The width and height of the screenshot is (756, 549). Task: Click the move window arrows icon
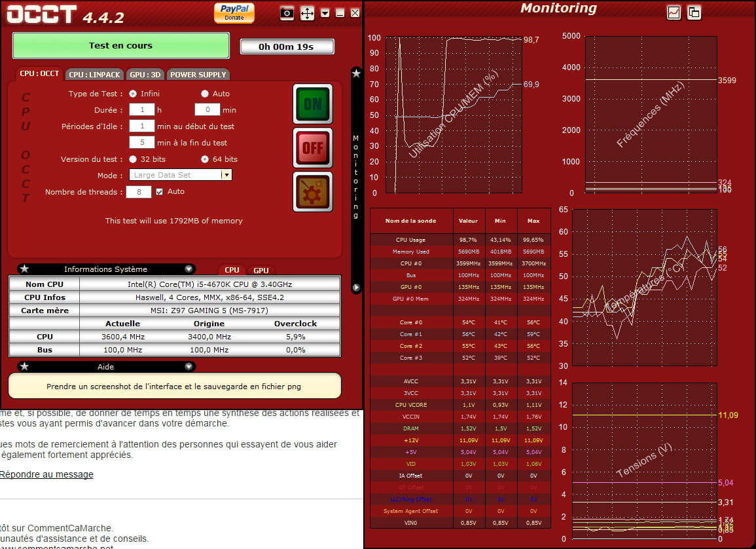307,13
